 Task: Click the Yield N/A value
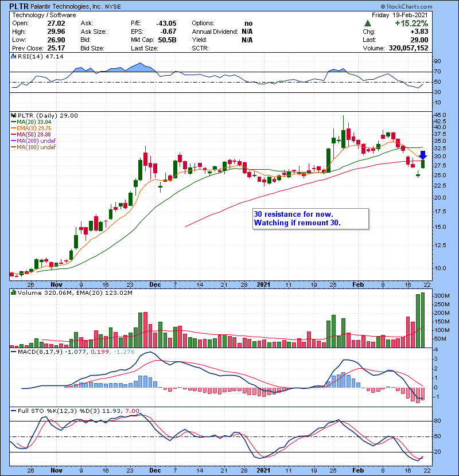click(x=247, y=40)
